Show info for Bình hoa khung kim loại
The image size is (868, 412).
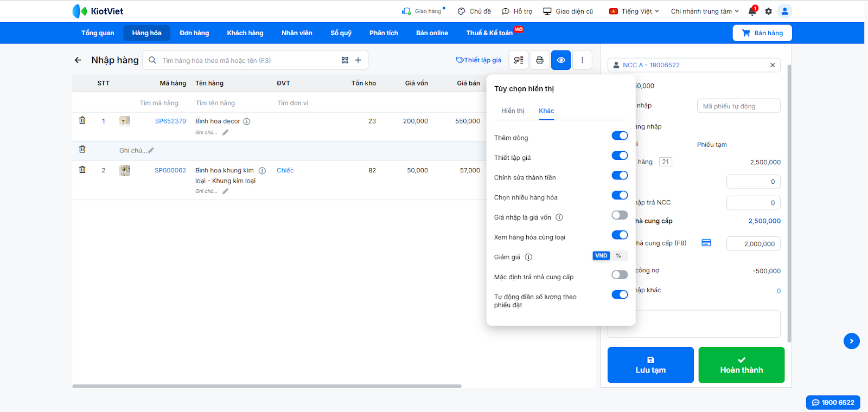[x=263, y=170]
